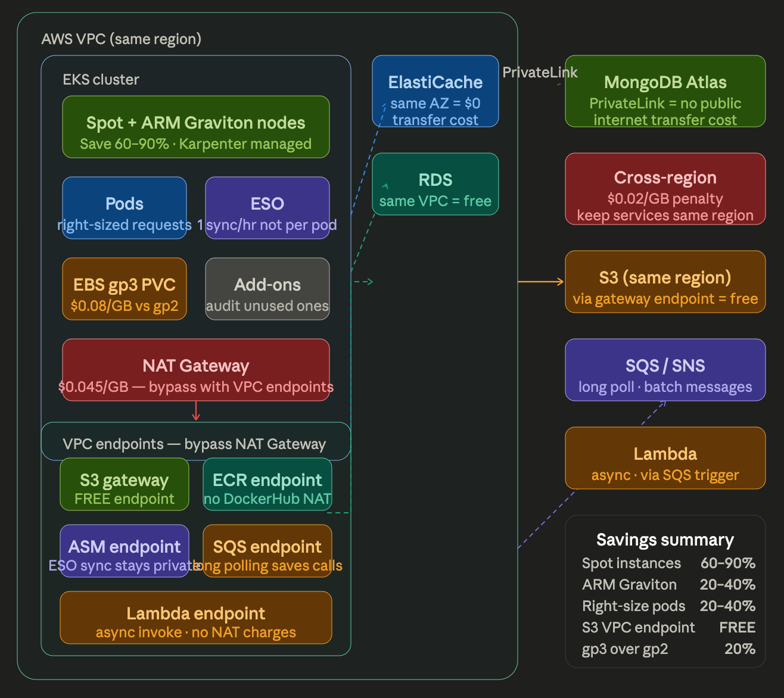
Task: Select the MongoDB Atlas box
Action: (665, 91)
